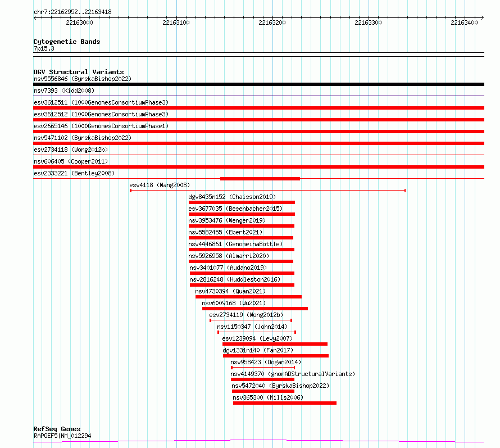Click nsv5471102 (ByrskaBishop2022) label
This screenshot has width=500, height=448.
click(x=83, y=138)
